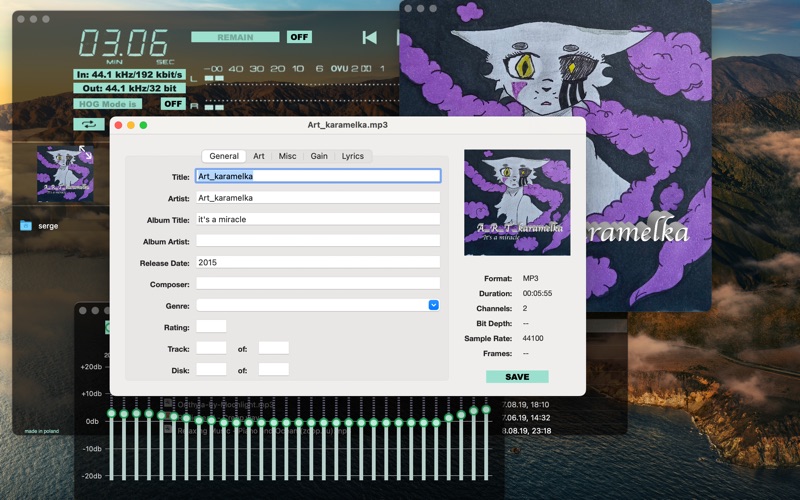800x500 pixels.
Task: Click the last equalizer band slider knob
Action: point(486,409)
